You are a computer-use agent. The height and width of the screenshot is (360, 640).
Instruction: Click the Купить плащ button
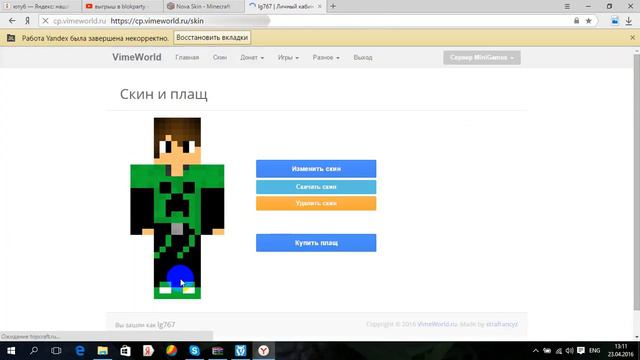(316, 243)
